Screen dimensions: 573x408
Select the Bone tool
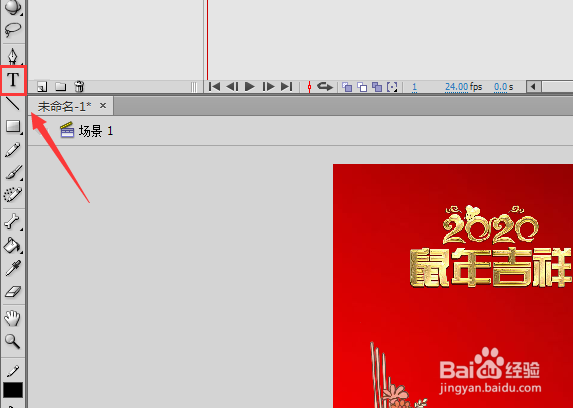tap(12, 222)
